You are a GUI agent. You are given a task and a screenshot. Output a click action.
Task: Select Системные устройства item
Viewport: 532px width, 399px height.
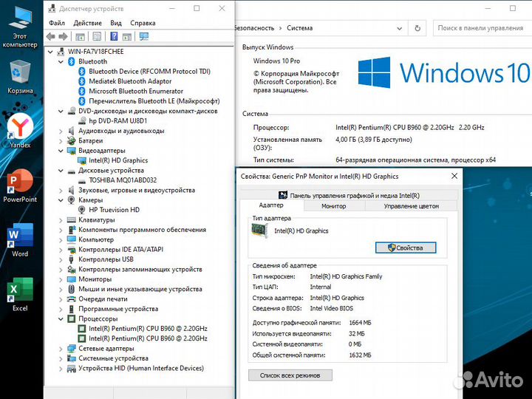113,358
